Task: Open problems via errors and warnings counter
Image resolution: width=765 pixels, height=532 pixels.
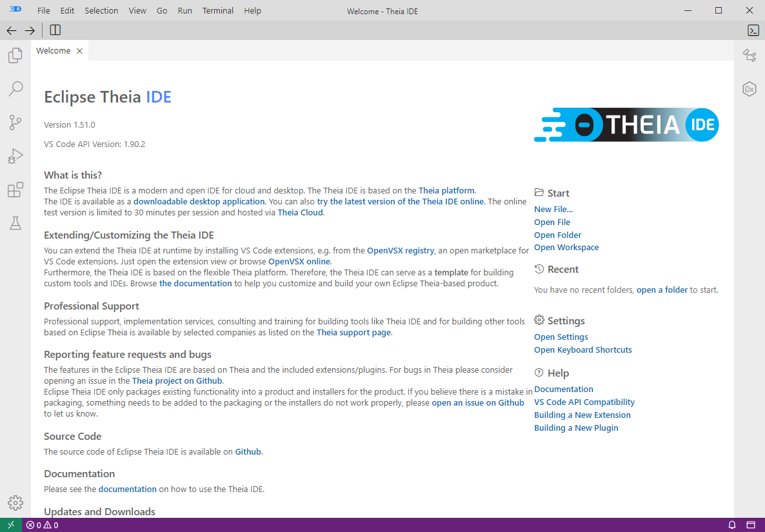Action: (x=43, y=525)
